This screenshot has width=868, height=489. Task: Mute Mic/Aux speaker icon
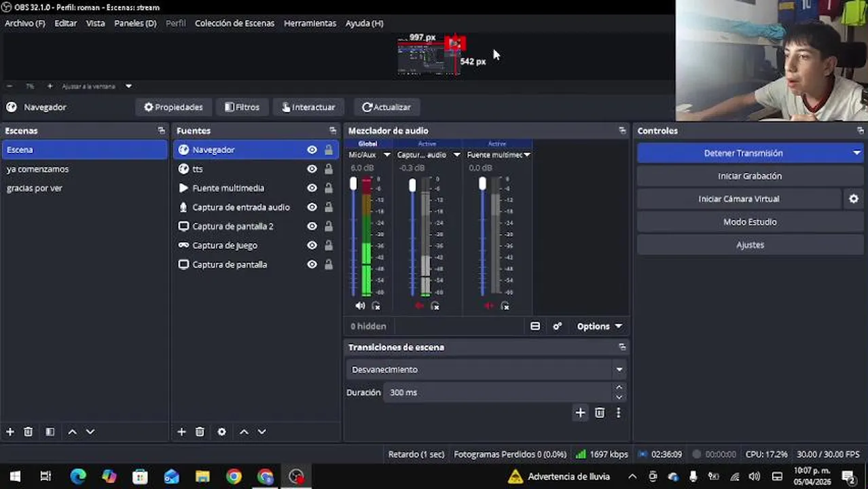point(360,306)
